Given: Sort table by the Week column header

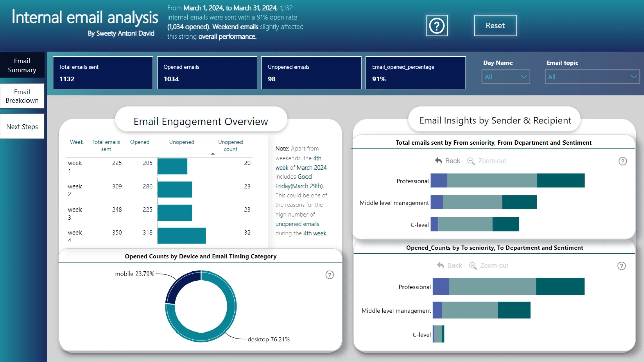Looking at the screenshot, I should pos(76,142).
